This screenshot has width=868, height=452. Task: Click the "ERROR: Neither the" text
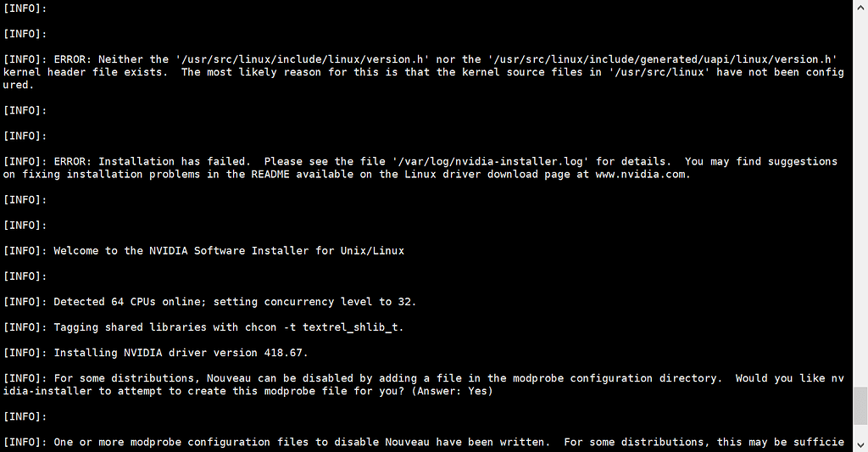pos(111,59)
